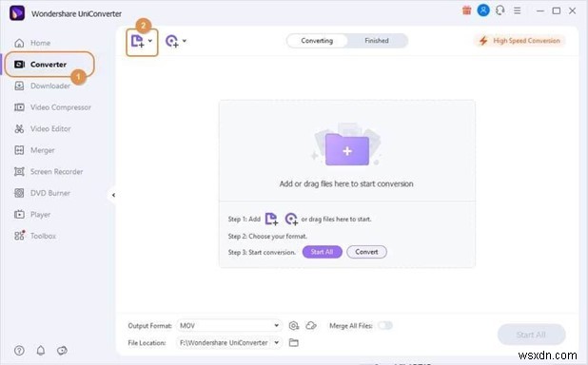Open the Toolbox section

point(35,236)
